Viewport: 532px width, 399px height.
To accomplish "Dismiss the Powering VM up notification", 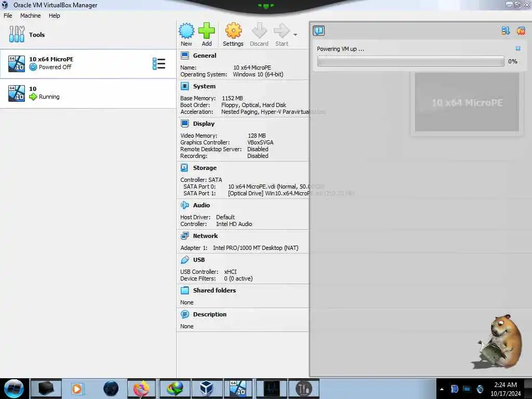I will tap(518, 48).
